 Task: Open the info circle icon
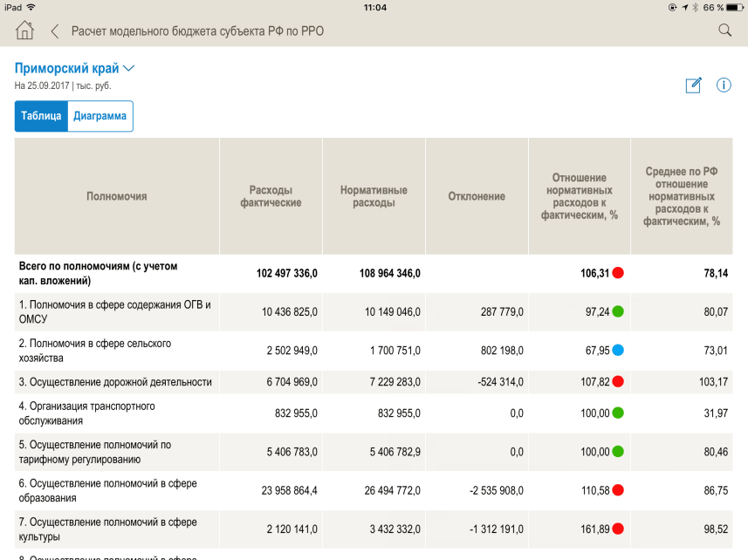[x=724, y=85]
